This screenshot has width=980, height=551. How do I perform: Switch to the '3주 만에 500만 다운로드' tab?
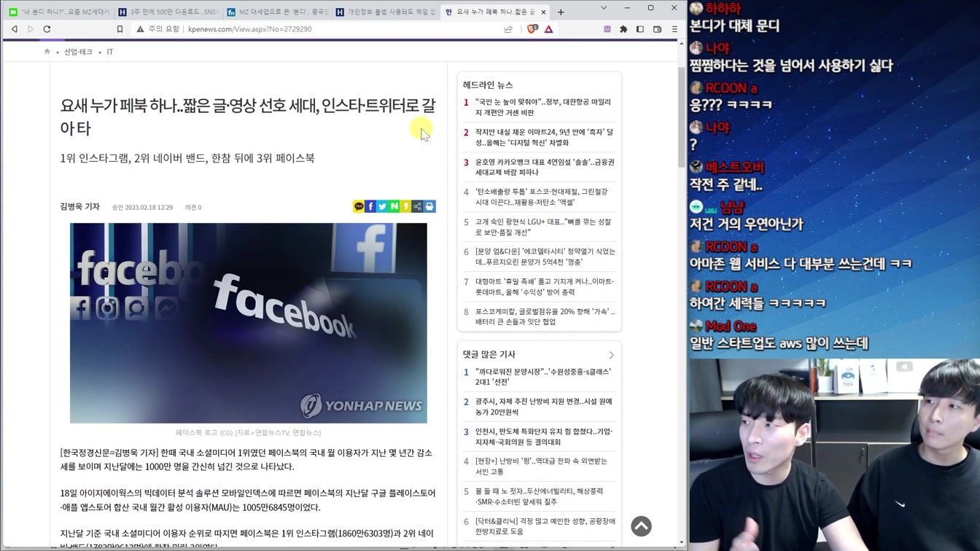click(x=169, y=12)
